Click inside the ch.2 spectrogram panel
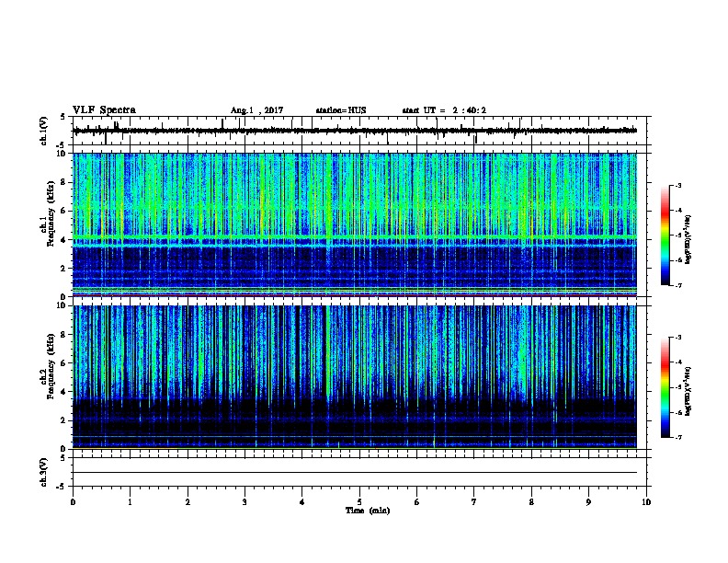The image size is (728, 563). [x=355, y=377]
